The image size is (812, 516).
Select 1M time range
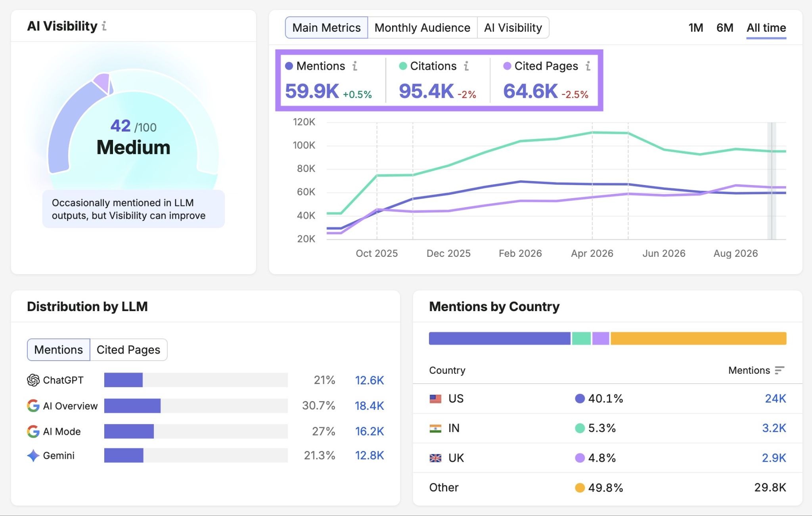pyautogui.click(x=696, y=28)
